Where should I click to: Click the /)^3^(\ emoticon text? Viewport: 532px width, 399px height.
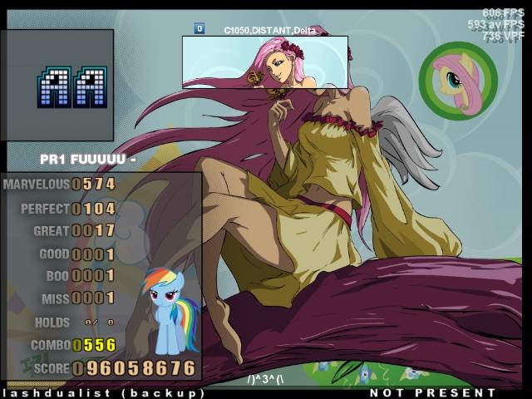click(265, 380)
